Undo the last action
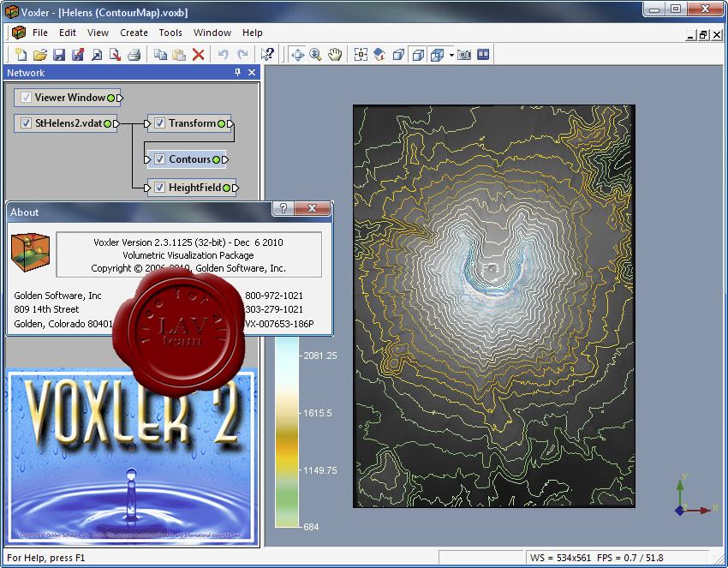This screenshot has height=568, width=728. [x=224, y=55]
